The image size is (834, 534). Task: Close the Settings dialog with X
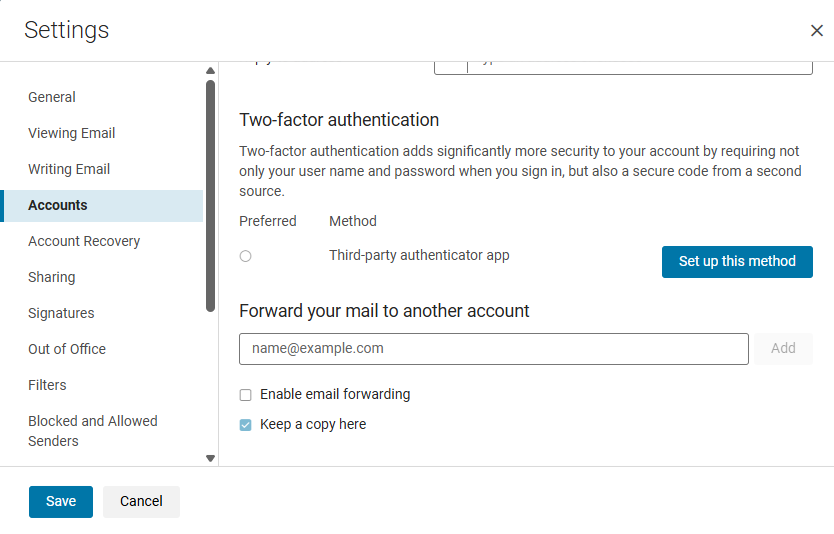coord(817,31)
